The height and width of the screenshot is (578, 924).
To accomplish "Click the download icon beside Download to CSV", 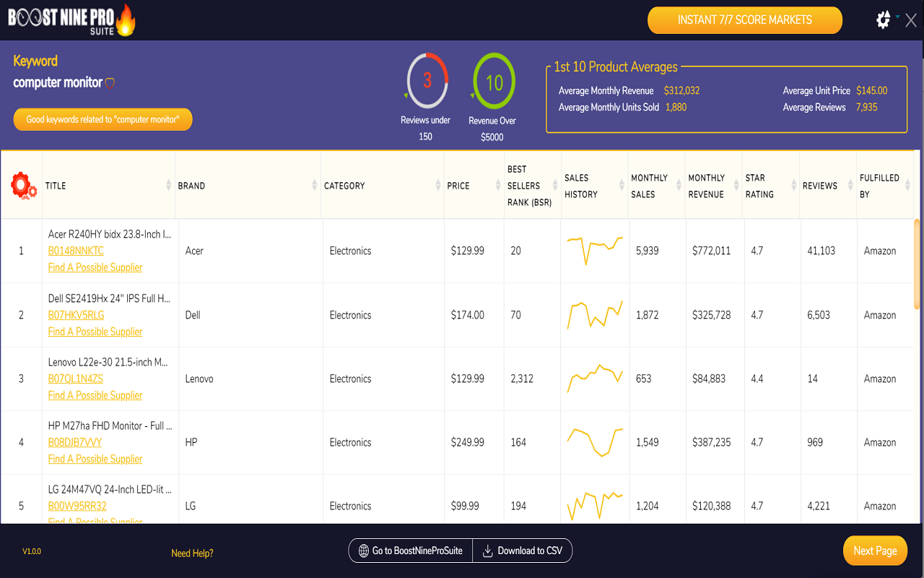I will [489, 551].
